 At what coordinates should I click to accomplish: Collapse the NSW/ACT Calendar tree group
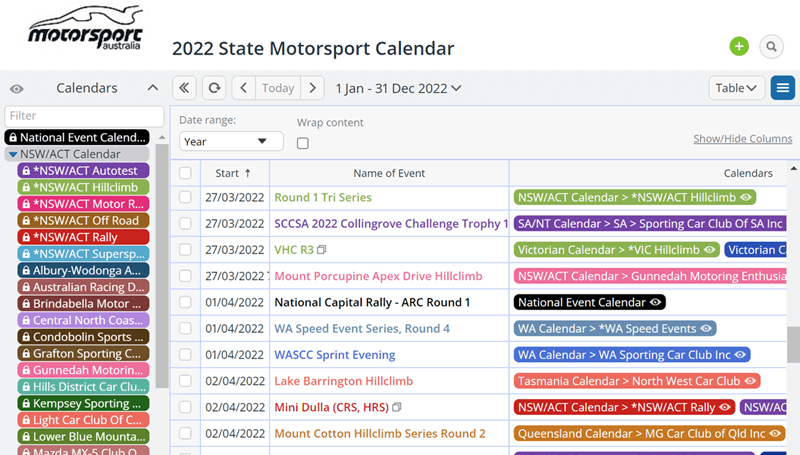click(12, 155)
